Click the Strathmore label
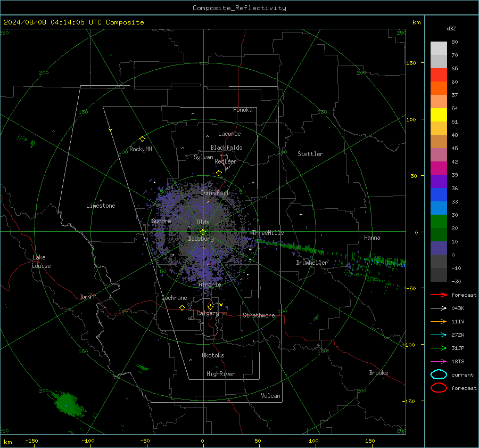The image size is (479, 448). (259, 315)
